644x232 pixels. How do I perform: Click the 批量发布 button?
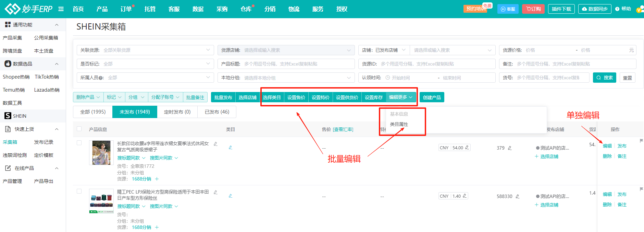pos(223,97)
